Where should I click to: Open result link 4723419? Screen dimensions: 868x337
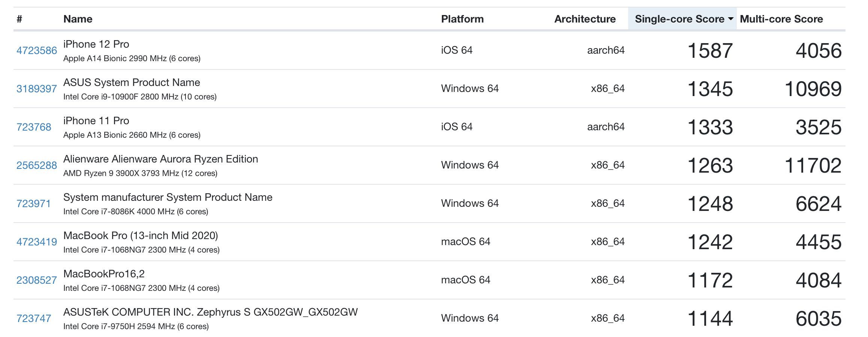click(x=36, y=242)
